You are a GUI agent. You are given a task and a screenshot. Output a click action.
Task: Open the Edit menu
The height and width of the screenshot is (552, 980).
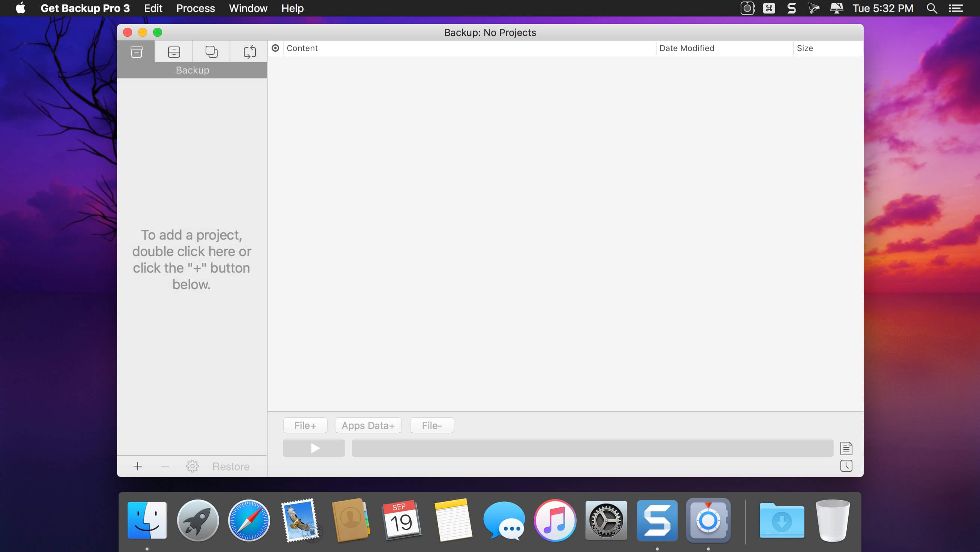point(153,8)
